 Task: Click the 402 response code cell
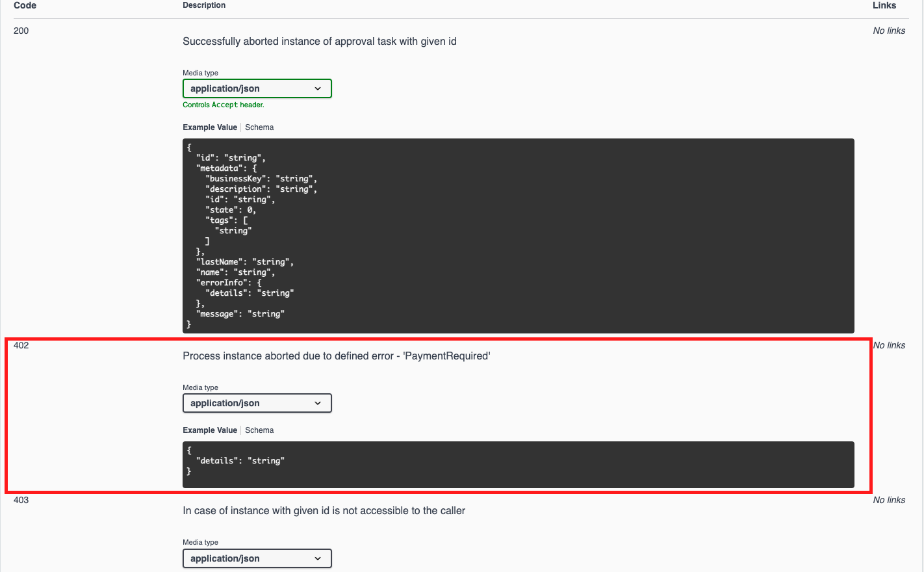21,345
